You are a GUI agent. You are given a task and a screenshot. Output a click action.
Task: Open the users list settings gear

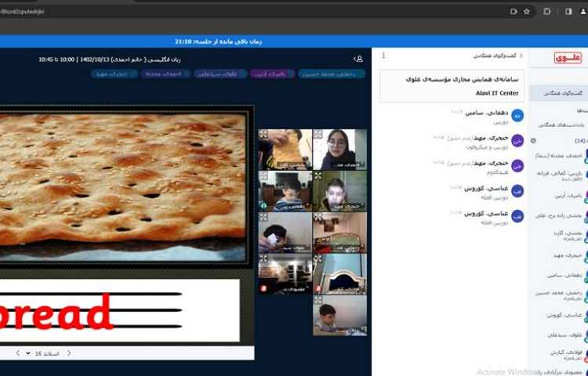533,141
